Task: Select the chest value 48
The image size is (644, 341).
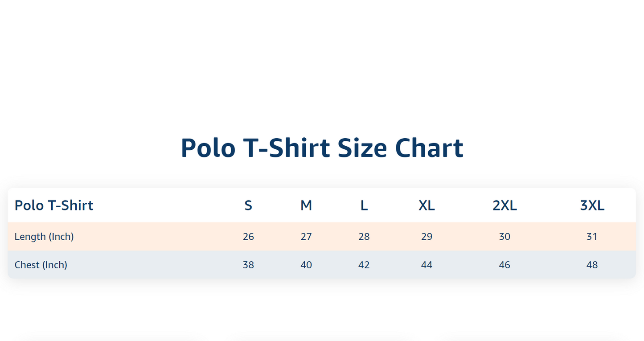Action: [x=592, y=265]
